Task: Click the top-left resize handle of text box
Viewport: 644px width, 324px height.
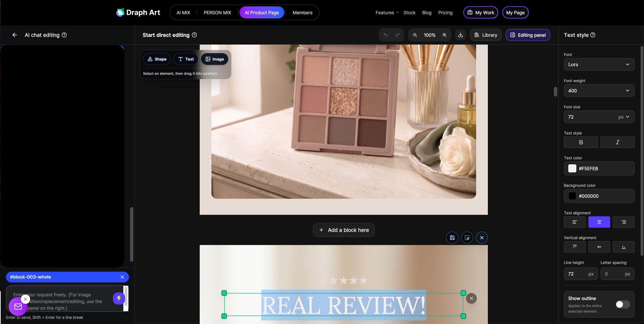Action: [x=224, y=293]
